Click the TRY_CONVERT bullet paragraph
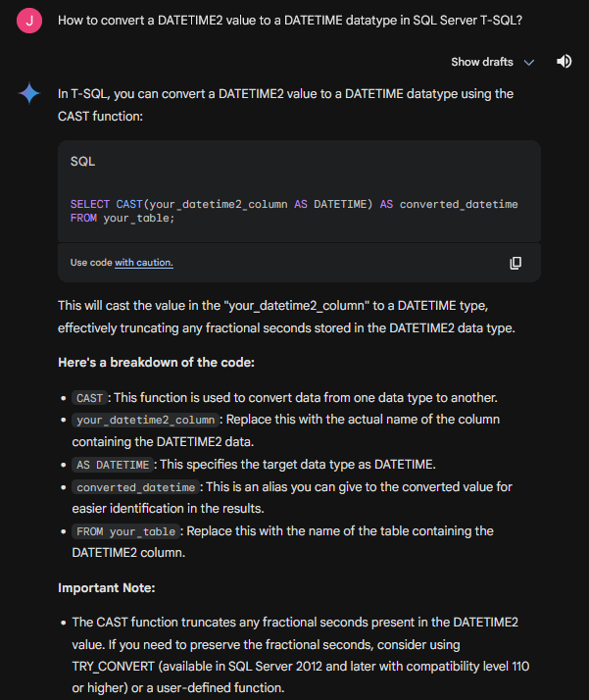 click(x=294, y=655)
